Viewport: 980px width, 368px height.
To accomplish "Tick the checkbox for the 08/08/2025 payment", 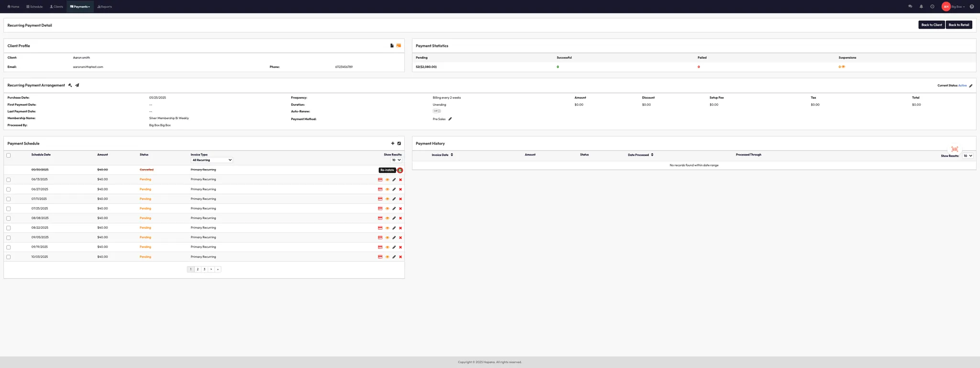I will tap(9, 219).
